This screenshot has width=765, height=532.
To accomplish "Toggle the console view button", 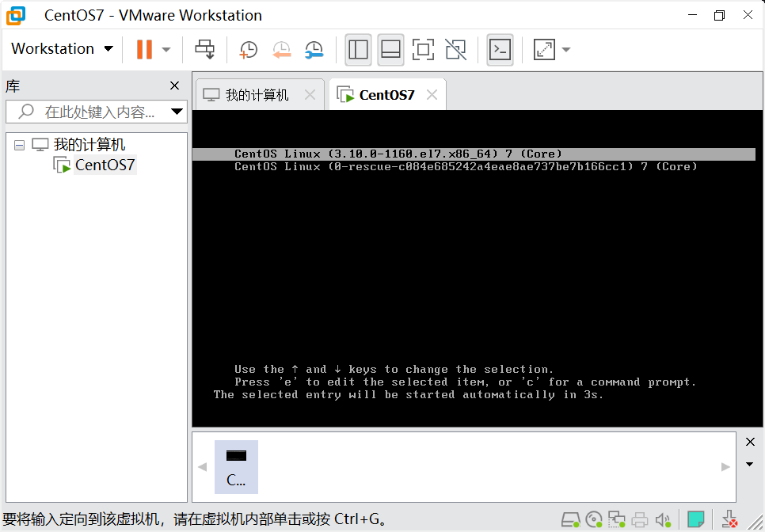I will (500, 50).
